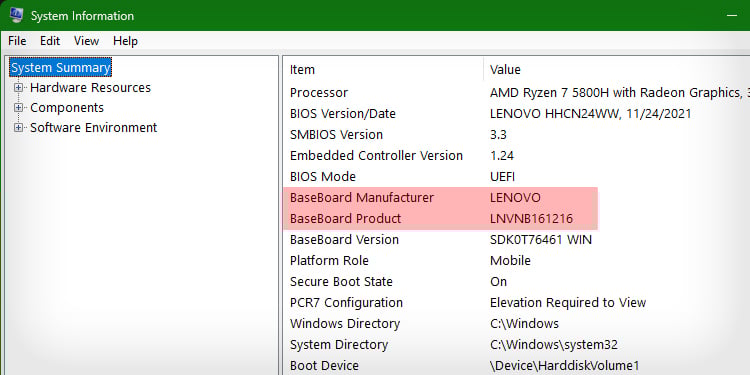Select the Components tree item
This screenshot has height=375, width=750.
(x=67, y=108)
